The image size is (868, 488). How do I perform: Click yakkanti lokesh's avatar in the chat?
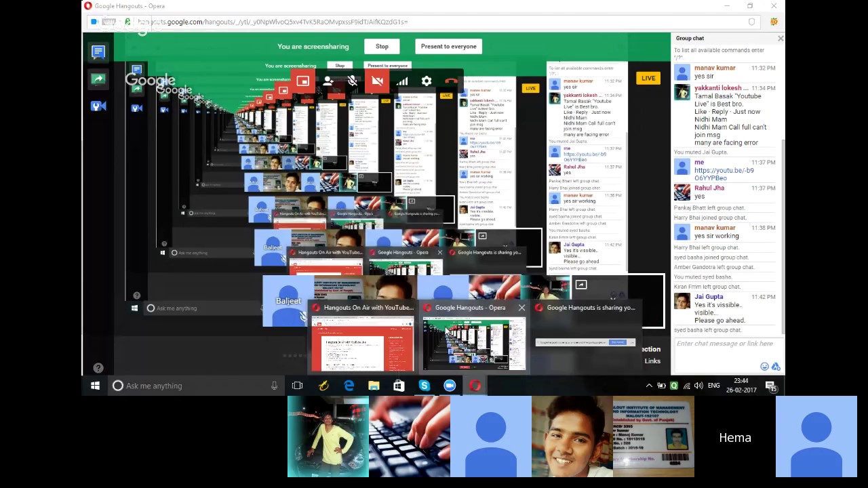point(682,92)
